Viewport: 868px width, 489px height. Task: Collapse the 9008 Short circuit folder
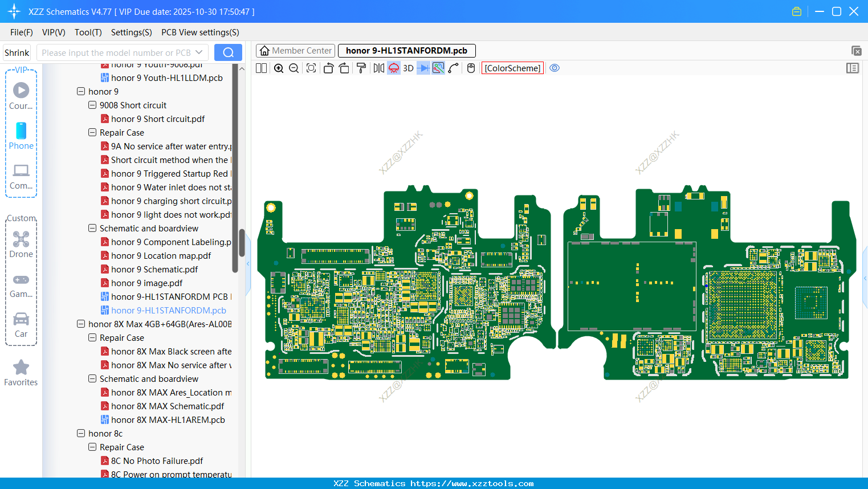pyautogui.click(x=92, y=105)
